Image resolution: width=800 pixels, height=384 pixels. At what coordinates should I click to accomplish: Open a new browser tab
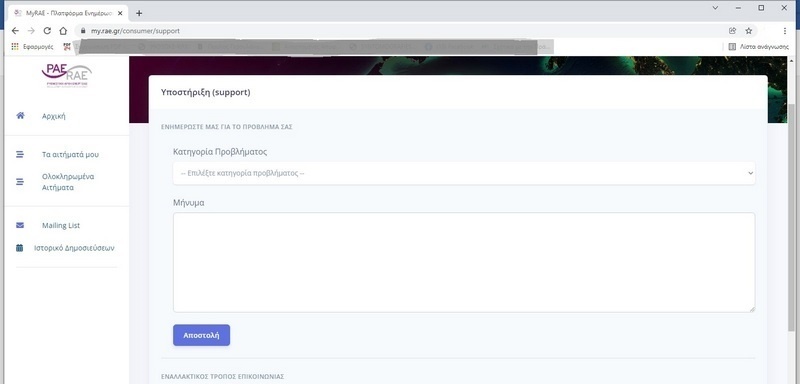(x=139, y=13)
